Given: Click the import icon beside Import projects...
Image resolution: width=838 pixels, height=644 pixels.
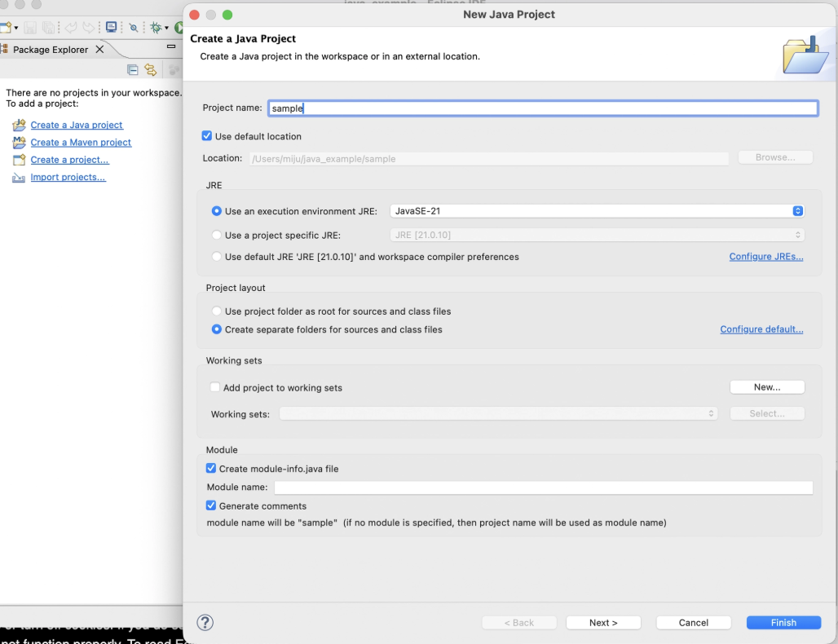Looking at the screenshot, I should [19, 178].
